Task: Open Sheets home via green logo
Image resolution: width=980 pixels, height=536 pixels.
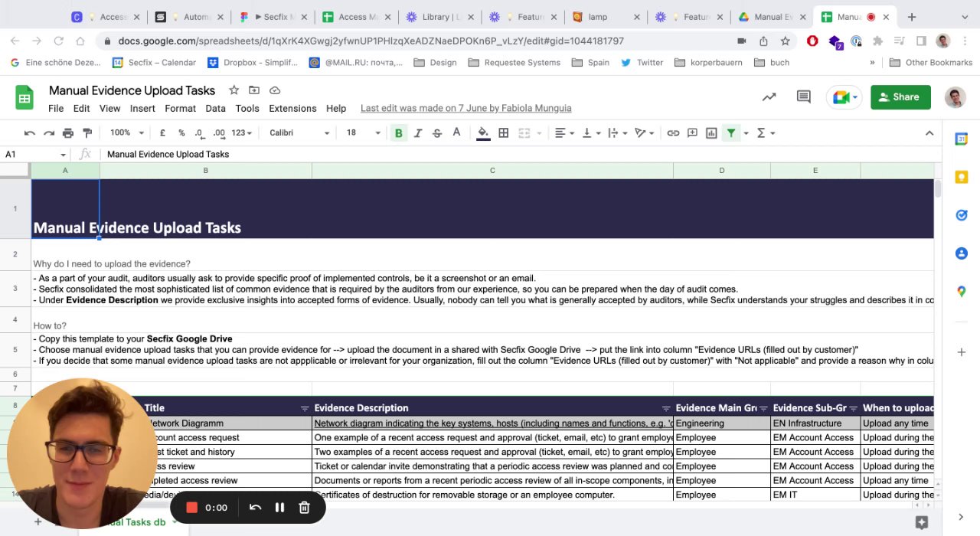Action: pos(24,97)
